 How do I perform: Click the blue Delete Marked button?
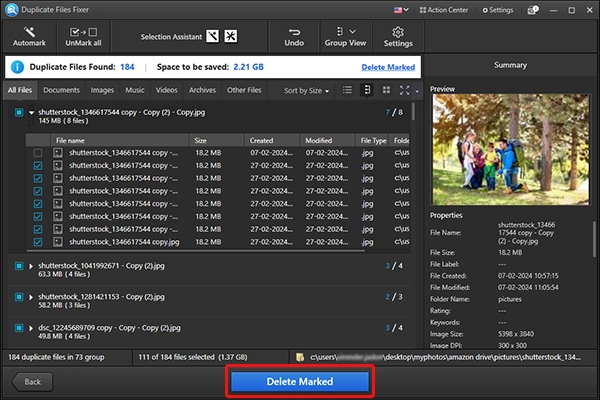[300, 382]
